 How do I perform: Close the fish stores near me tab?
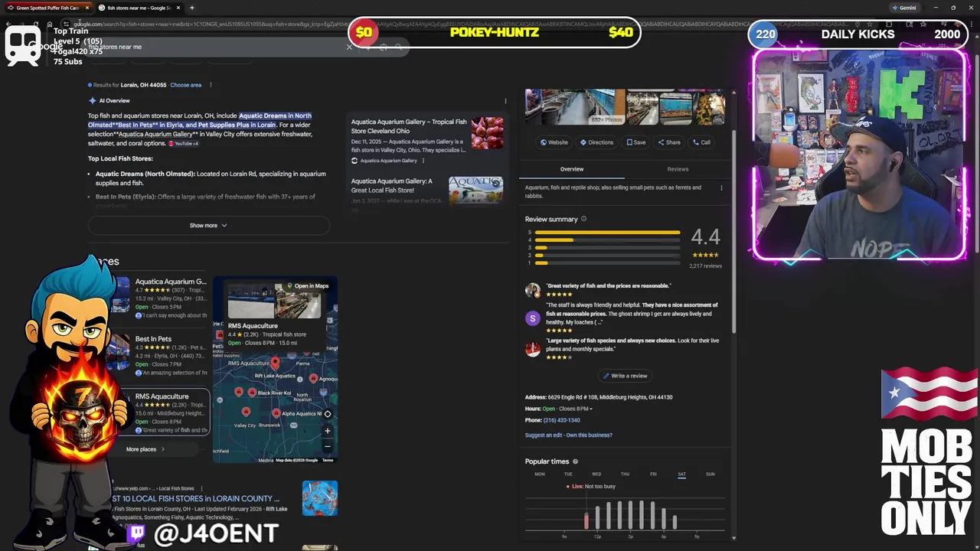(178, 8)
